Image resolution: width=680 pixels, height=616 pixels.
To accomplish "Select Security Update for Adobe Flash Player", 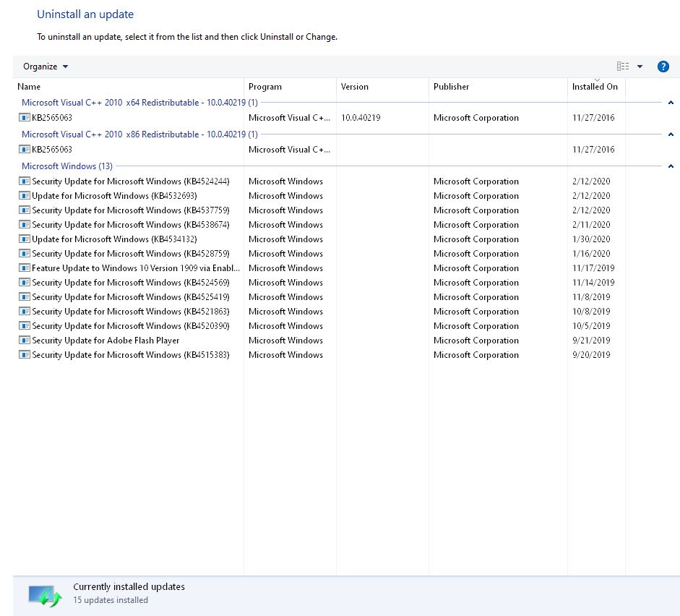I will point(106,340).
